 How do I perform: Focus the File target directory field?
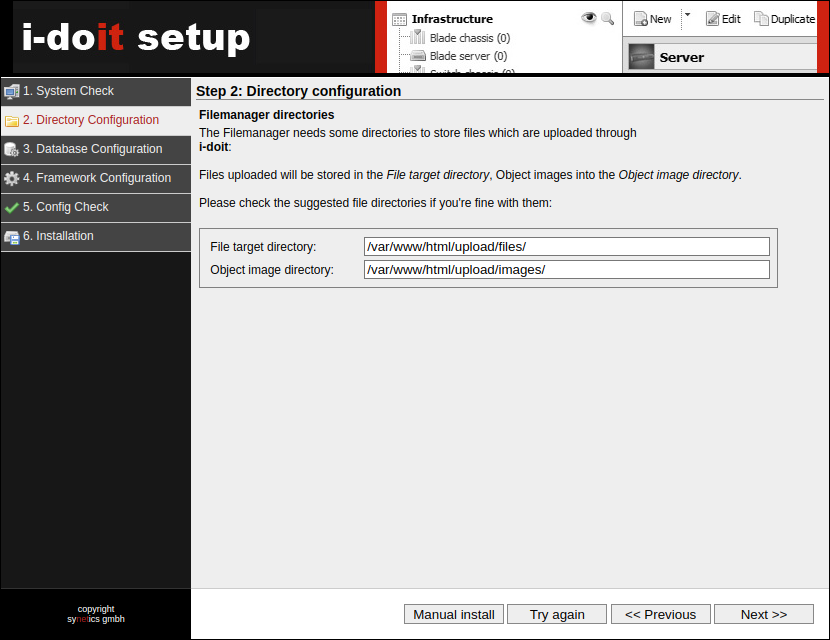567,247
